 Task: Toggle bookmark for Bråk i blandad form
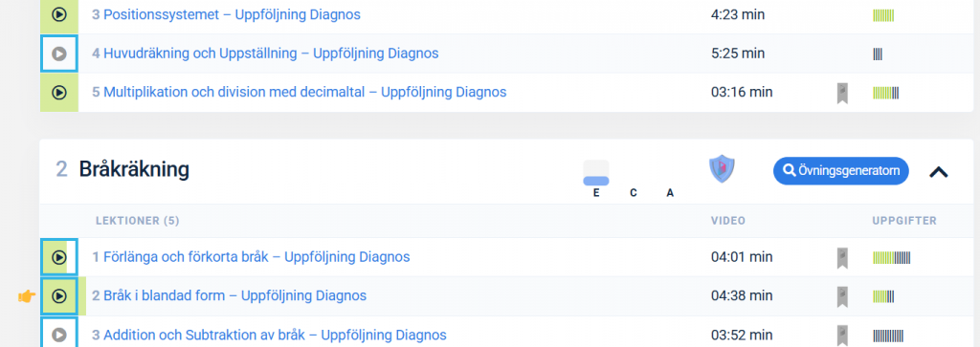tap(842, 296)
